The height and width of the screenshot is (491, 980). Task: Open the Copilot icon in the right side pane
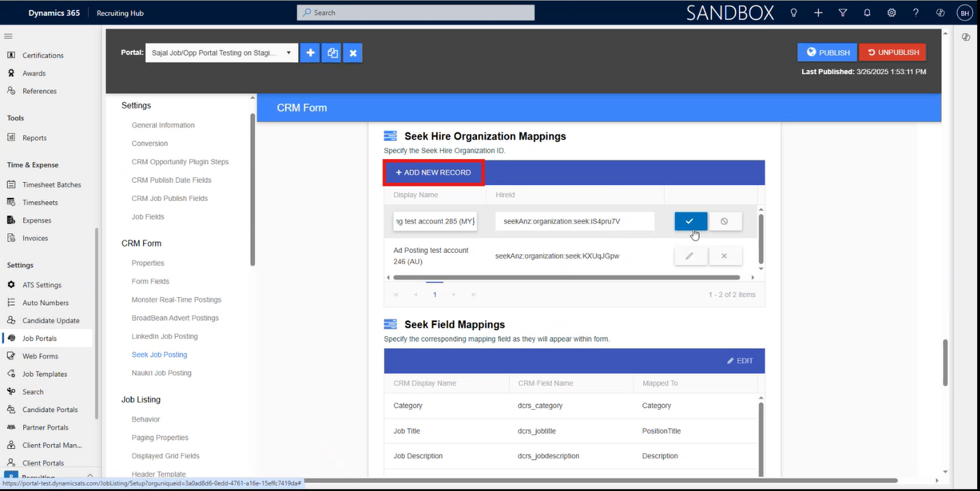[966, 37]
